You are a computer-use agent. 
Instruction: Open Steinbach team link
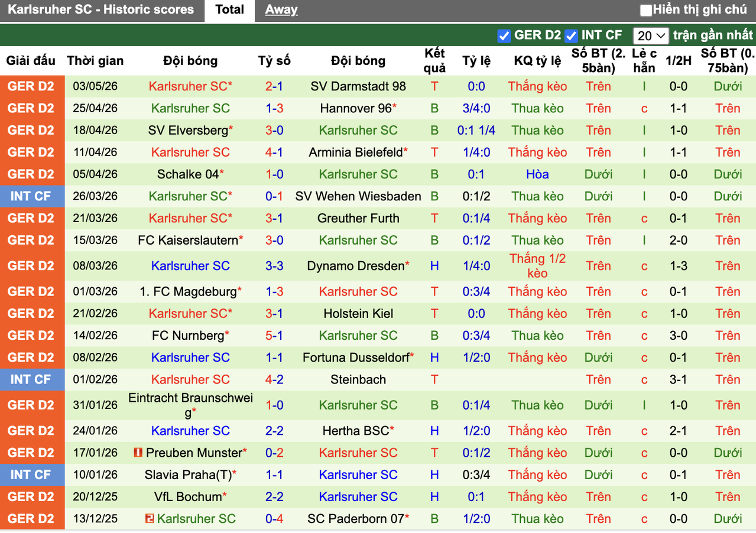click(x=358, y=379)
